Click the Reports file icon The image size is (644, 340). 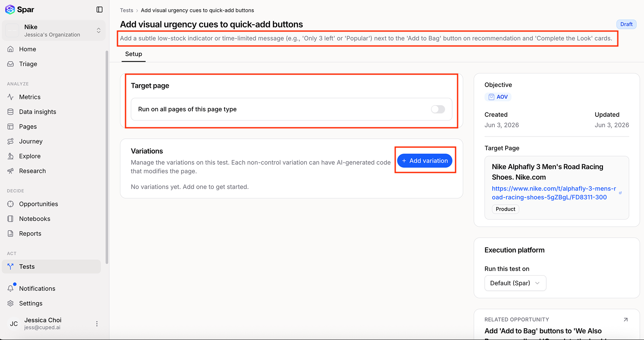pyautogui.click(x=10, y=234)
